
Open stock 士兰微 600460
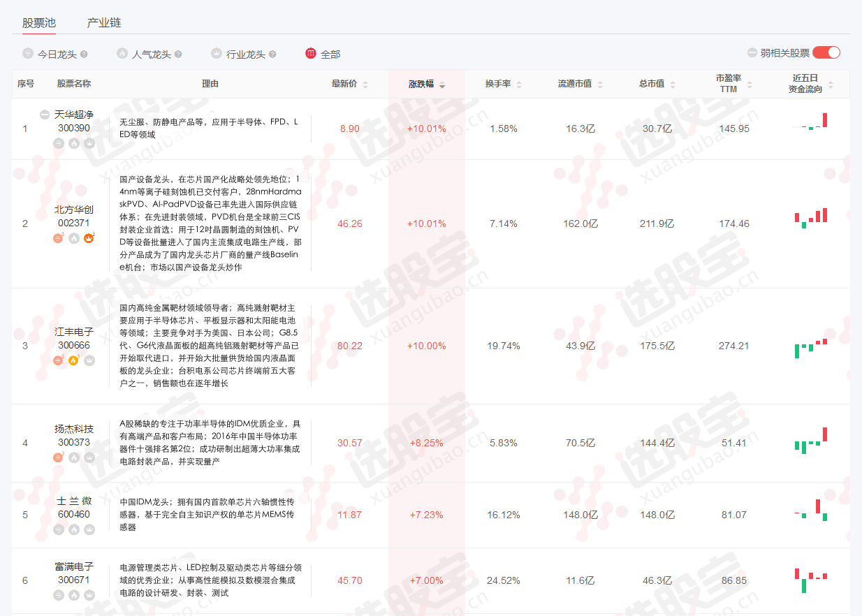point(74,507)
